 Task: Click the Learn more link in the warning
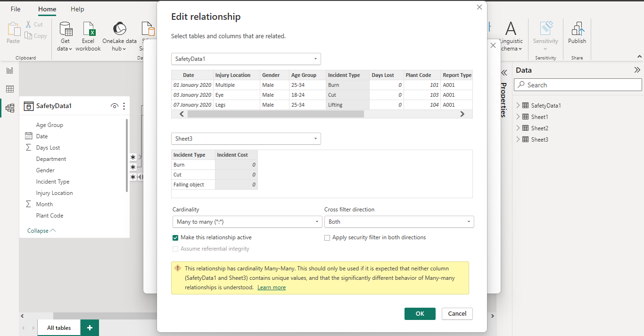coord(272,287)
